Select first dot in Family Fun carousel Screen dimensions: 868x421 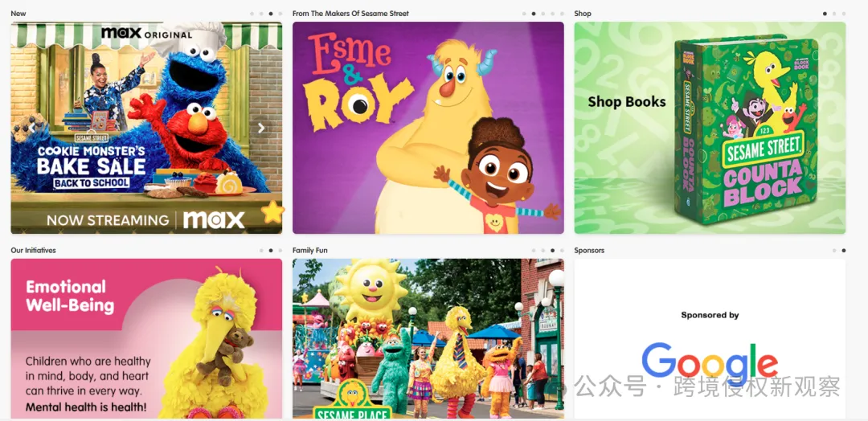(534, 251)
